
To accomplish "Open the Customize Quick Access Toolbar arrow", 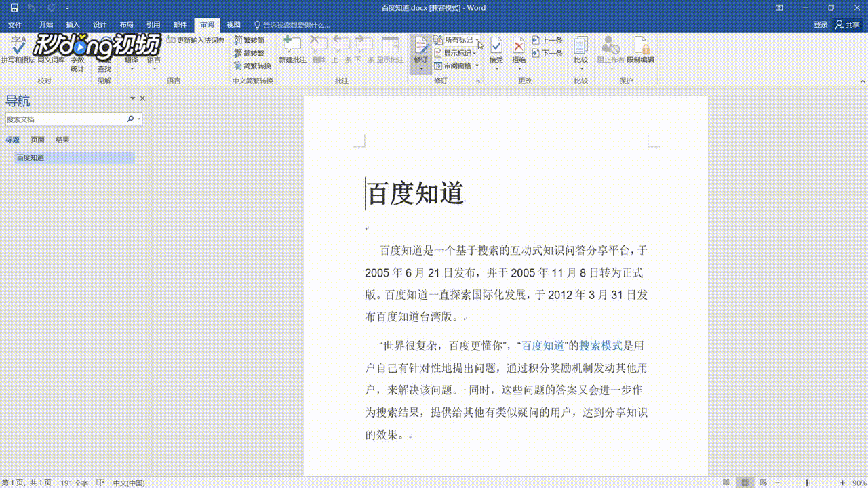I will pos(67,8).
